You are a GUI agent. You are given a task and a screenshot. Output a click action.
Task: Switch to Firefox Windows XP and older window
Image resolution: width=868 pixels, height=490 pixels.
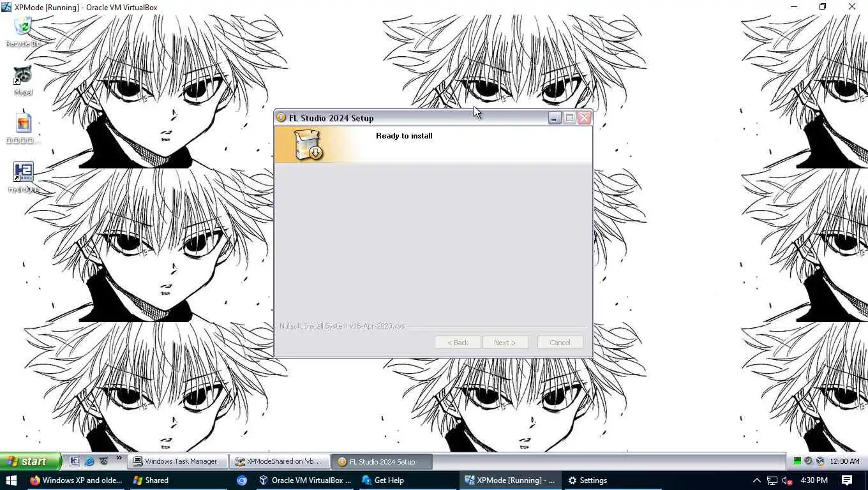click(76, 480)
